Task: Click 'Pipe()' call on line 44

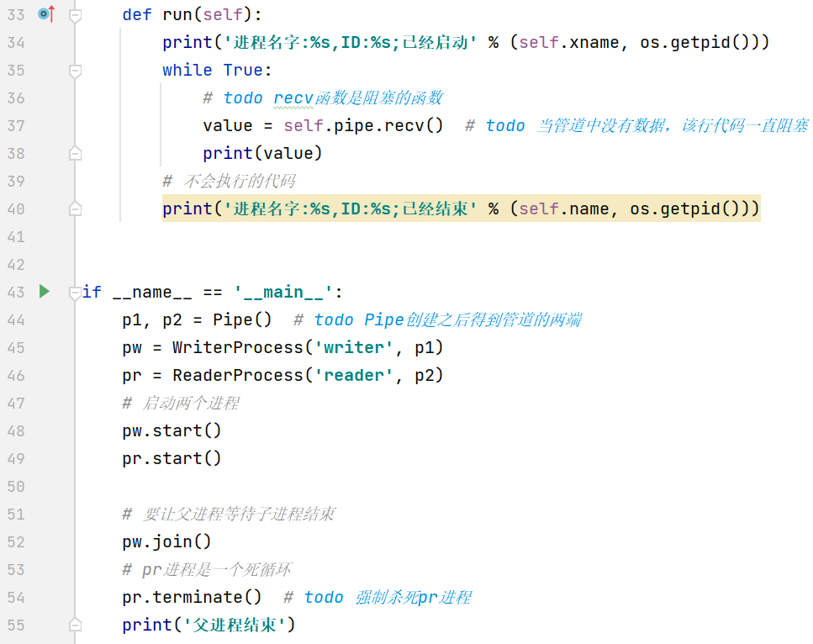Action: pos(242,319)
